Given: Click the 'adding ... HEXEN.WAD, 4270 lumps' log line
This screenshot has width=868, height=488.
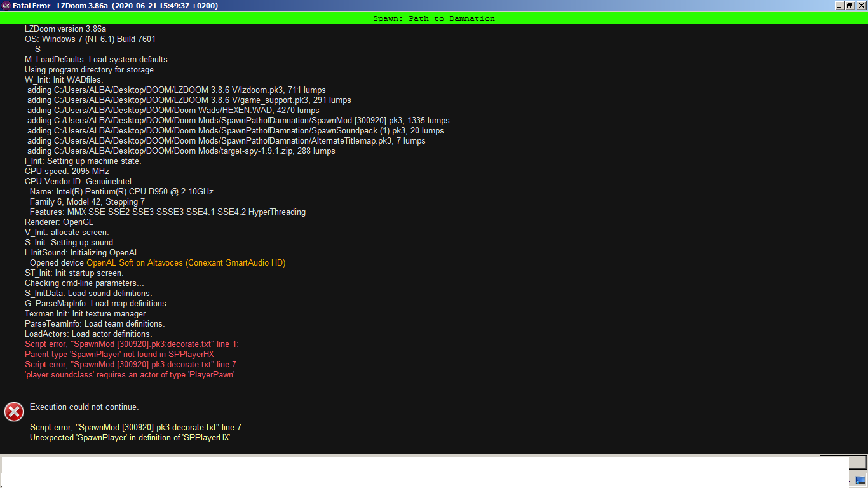Looking at the screenshot, I should 173,110.
